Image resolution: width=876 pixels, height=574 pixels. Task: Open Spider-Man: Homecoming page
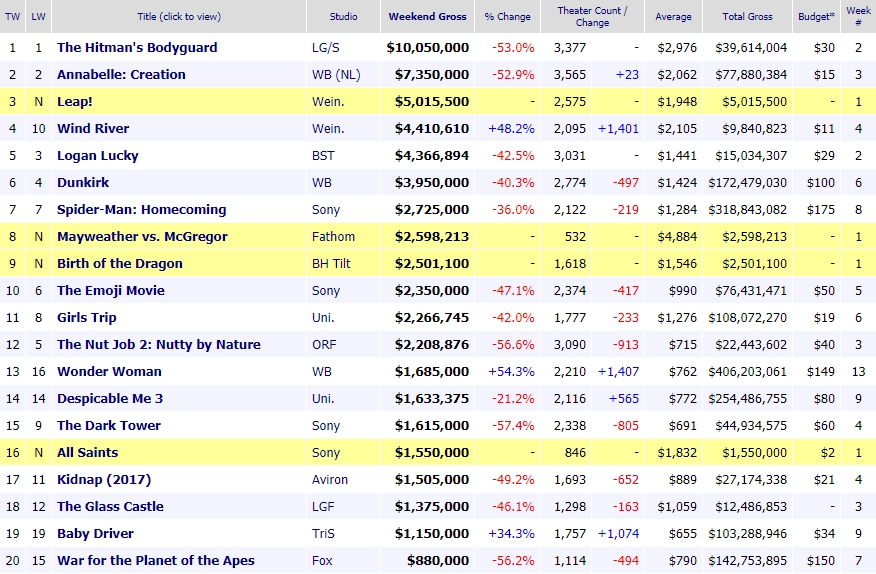tap(141, 210)
